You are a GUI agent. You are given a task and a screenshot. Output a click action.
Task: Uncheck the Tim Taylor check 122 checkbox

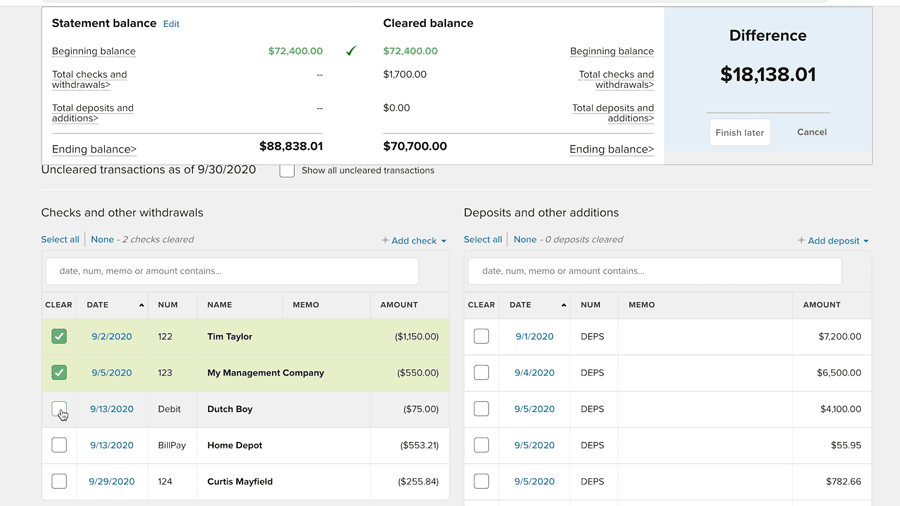point(59,337)
